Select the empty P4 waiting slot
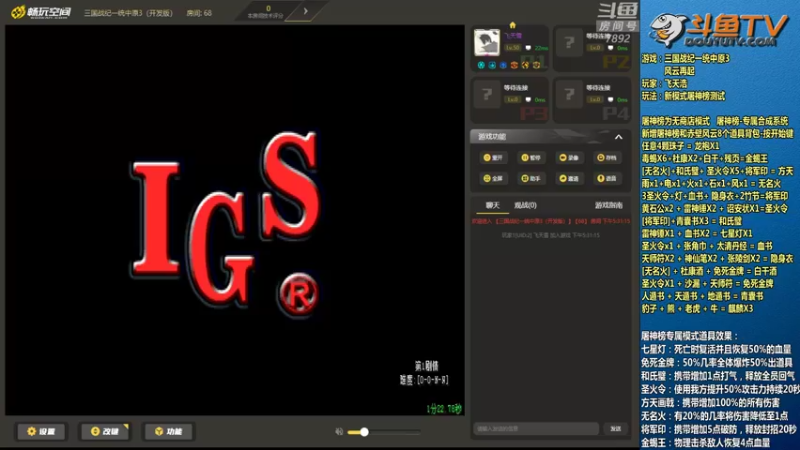 click(x=592, y=100)
